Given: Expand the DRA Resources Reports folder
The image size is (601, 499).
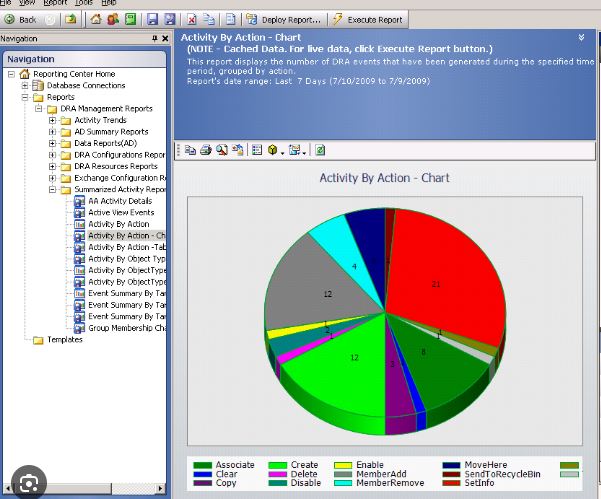Looking at the screenshot, I should (53, 166).
